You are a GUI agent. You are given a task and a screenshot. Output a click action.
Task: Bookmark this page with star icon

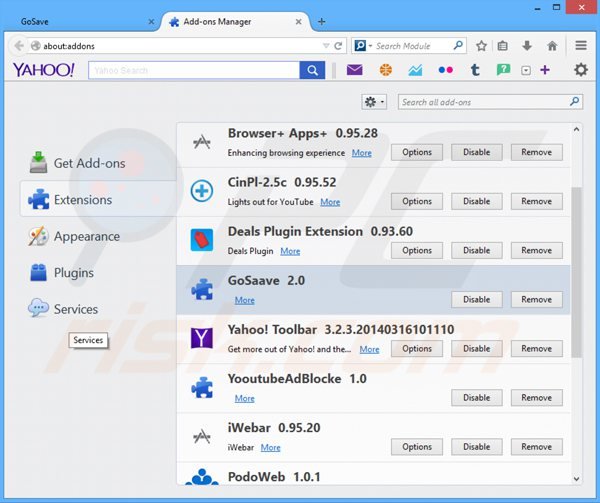[481, 46]
